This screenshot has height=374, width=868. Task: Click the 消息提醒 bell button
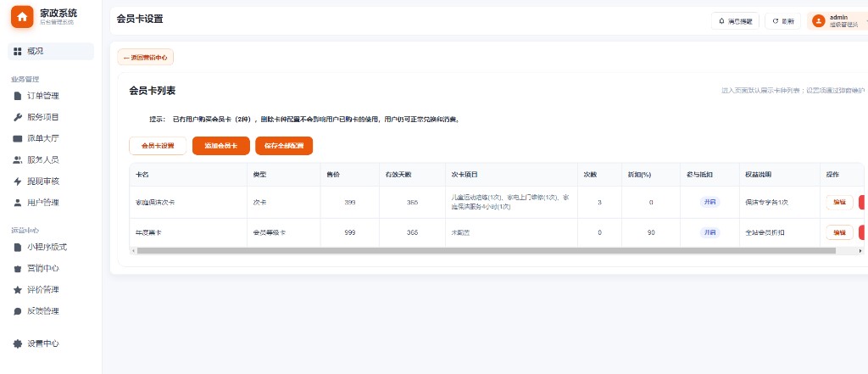(735, 21)
